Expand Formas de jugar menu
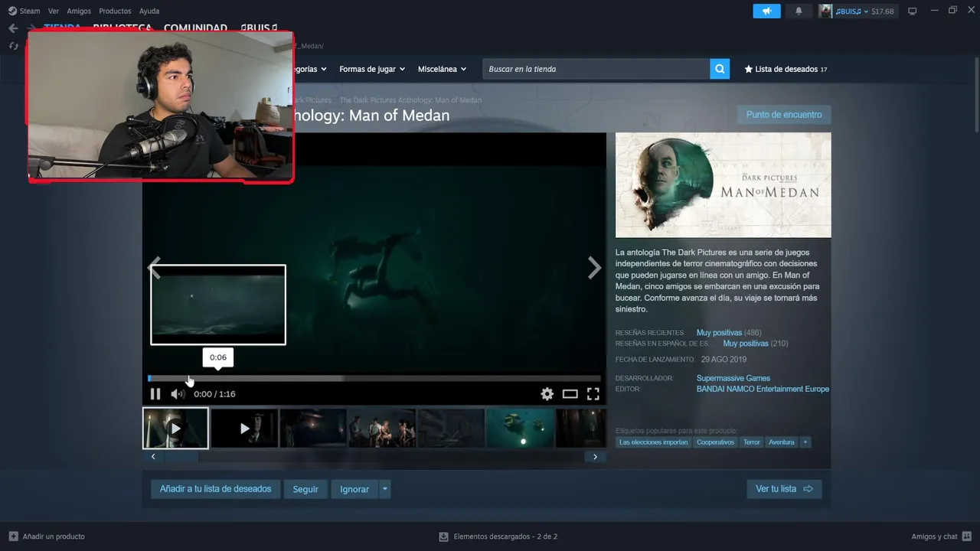 point(371,69)
